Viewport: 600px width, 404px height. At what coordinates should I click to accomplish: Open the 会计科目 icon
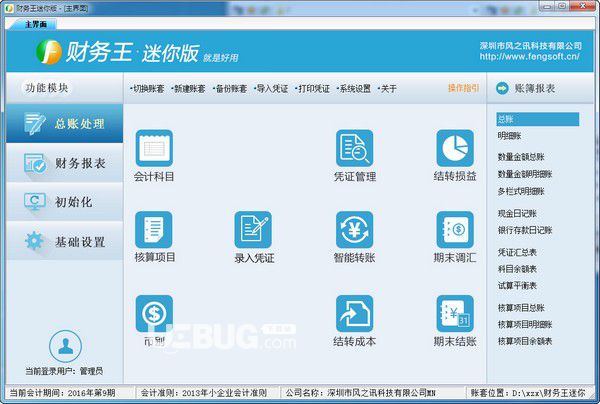(154, 148)
